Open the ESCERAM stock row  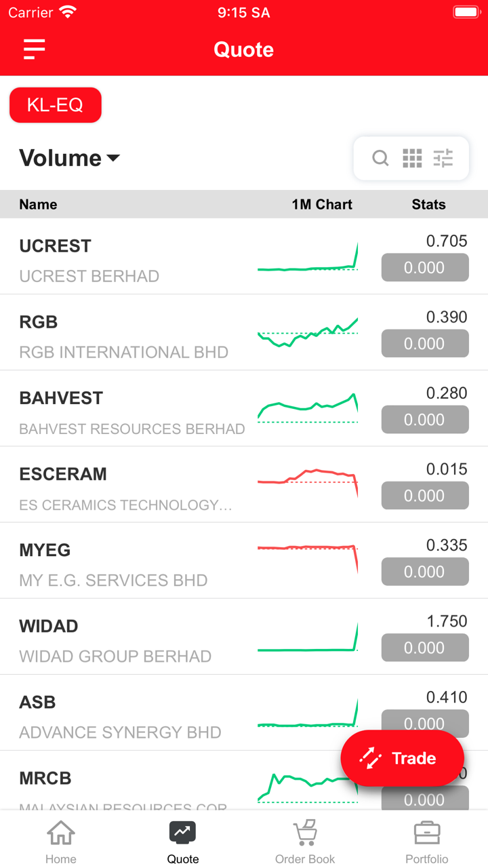click(122, 485)
